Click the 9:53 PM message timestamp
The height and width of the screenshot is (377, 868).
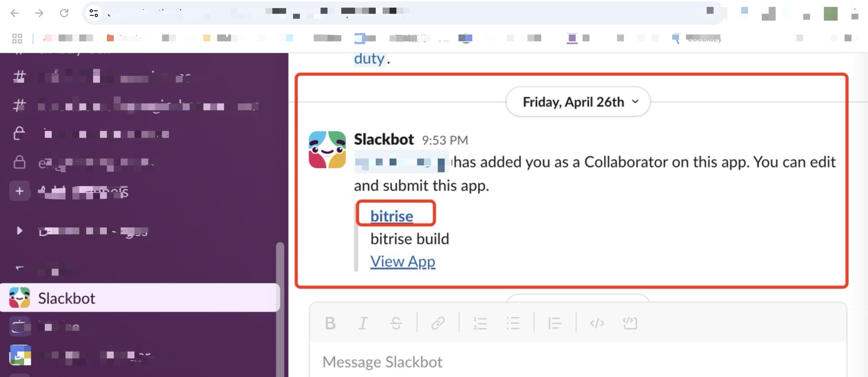[x=445, y=140]
